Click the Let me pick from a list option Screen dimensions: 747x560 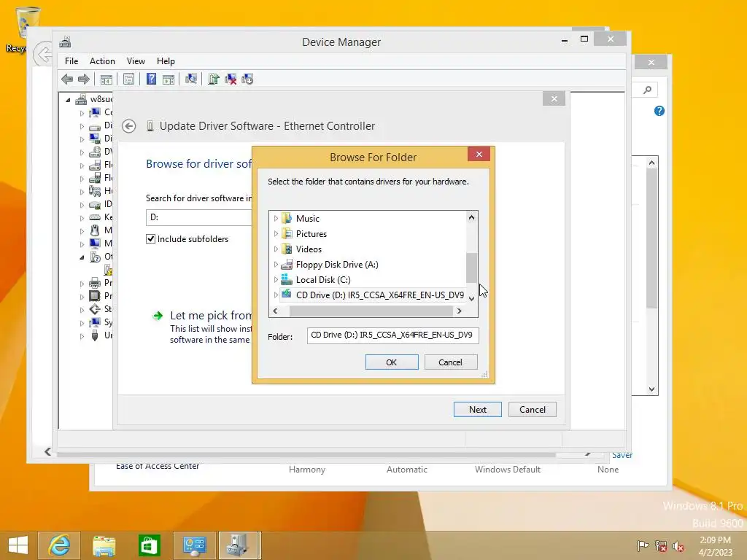tap(210, 315)
